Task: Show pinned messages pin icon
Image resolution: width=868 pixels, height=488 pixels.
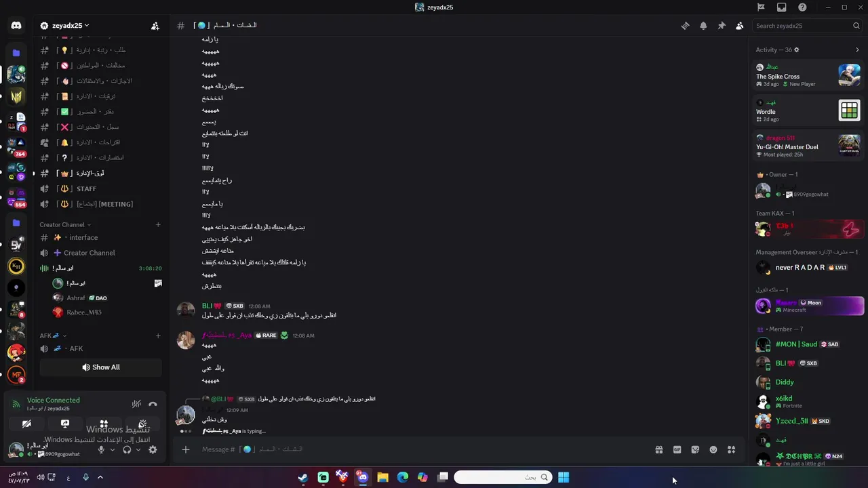Action: pyautogui.click(x=722, y=26)
